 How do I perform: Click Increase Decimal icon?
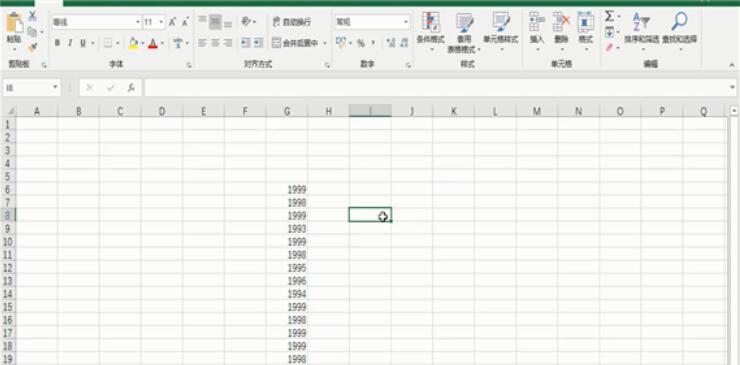click(391, 43)
